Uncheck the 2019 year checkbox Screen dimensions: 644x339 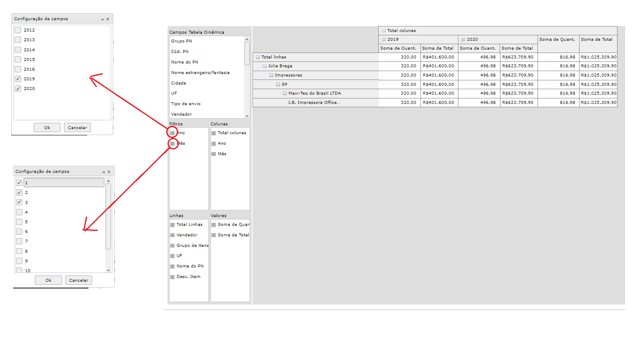[18, 79]
